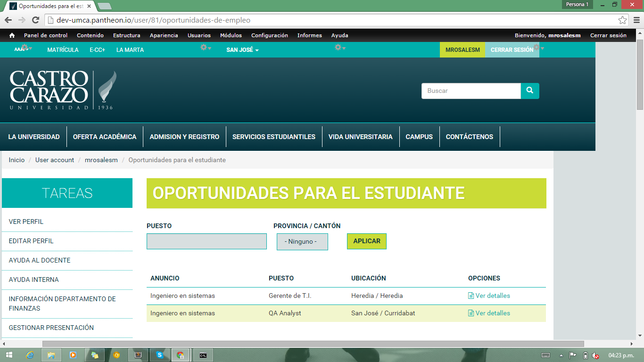Open the Oferta Académica menu
The image size is (644, 362).
pyautogui.click(x=105, y=137)
